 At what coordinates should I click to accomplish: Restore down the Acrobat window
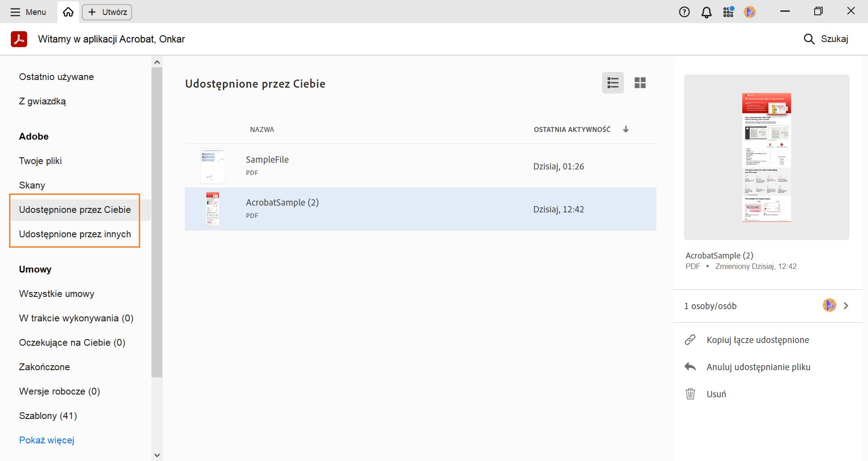tap(818, 11)
